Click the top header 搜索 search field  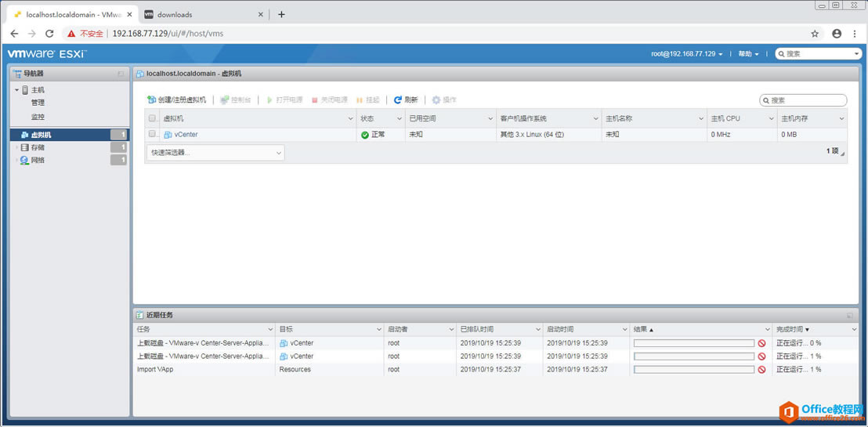[x=818, y=54]
